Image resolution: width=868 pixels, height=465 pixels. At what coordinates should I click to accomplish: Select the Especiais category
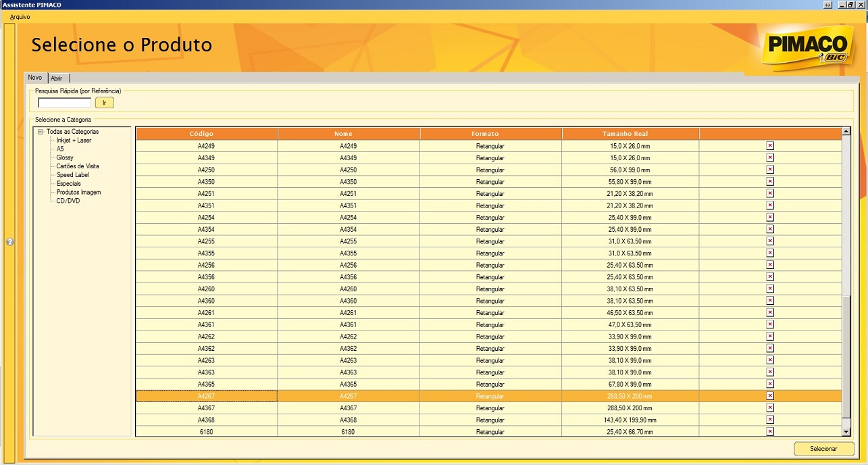[x=69, y=184]
